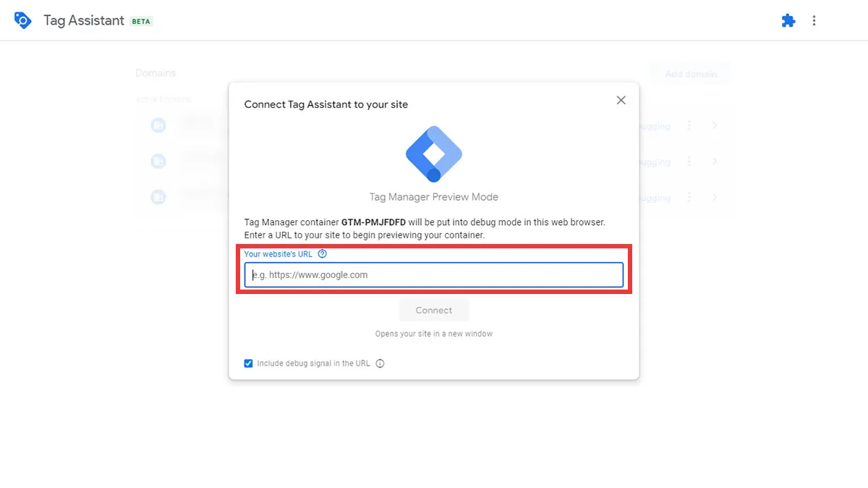Click the Tag Manager diamond logo in dialog
The width and height of the screenshot is (868, 488).
[433, 153]
